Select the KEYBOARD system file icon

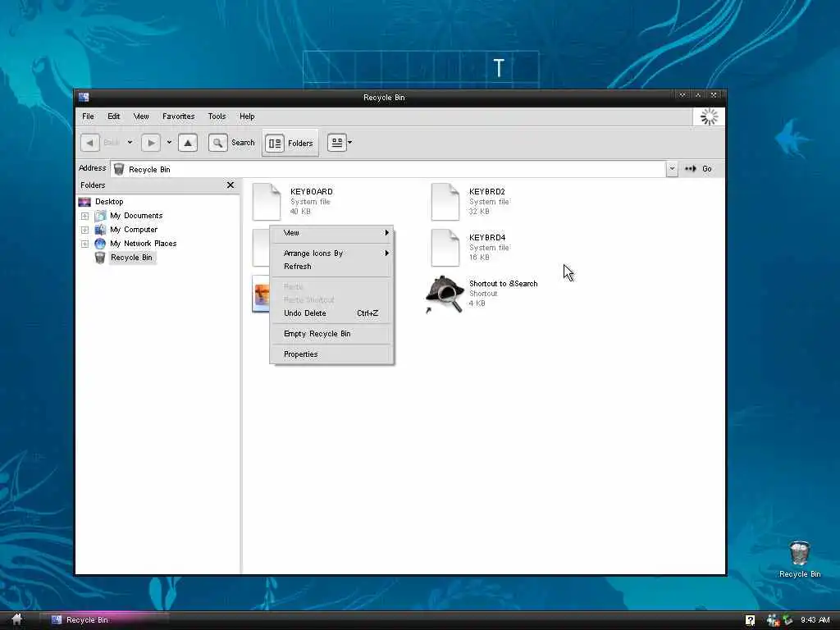click(267, 202)
